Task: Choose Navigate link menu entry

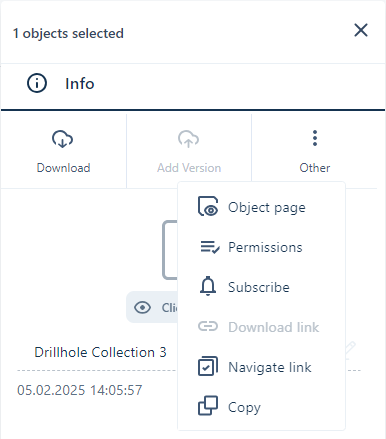Action: tap(261, 367)
